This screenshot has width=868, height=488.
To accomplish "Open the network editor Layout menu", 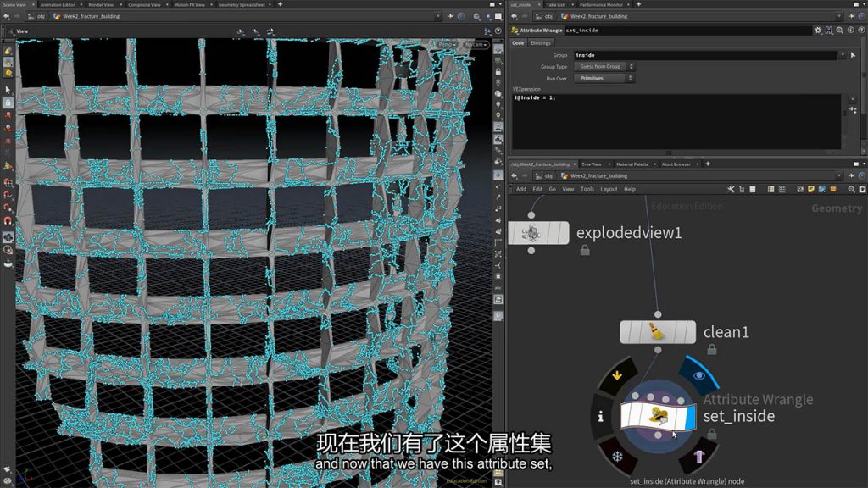I will 609,189.
